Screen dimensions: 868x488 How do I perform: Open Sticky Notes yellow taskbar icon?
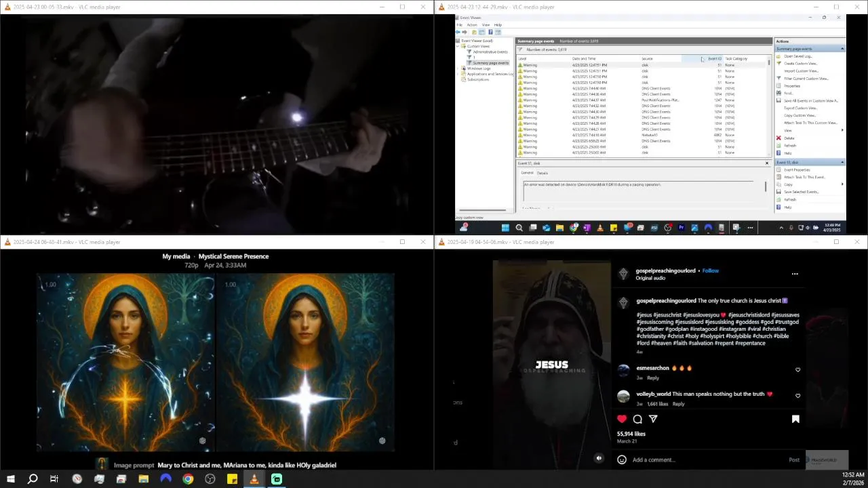pyautogui.click(x=232, y=479)
